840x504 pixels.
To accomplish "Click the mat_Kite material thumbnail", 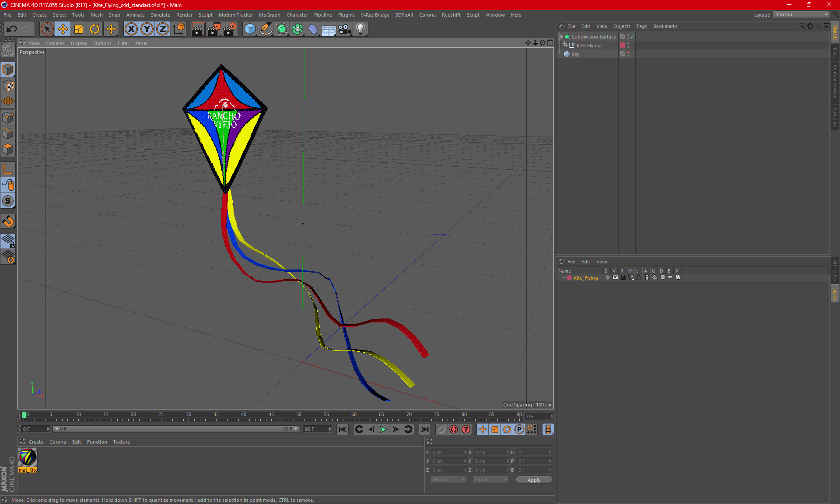I will click(28, 458).
